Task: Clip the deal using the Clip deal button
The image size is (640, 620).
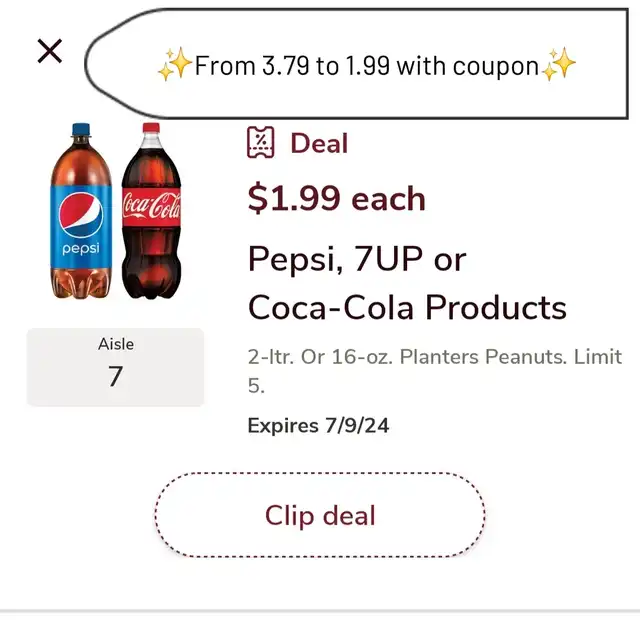Action: pos(320,515)
